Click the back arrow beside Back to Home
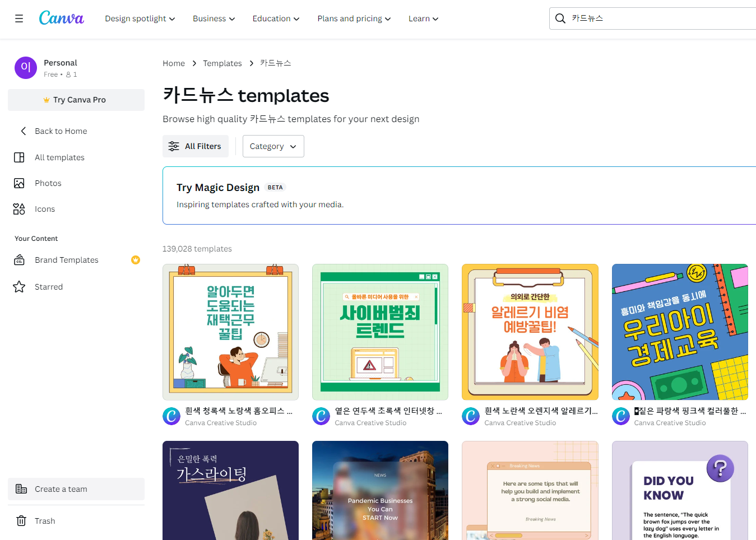This screenshot has height=540, width=756. (23, 131)
